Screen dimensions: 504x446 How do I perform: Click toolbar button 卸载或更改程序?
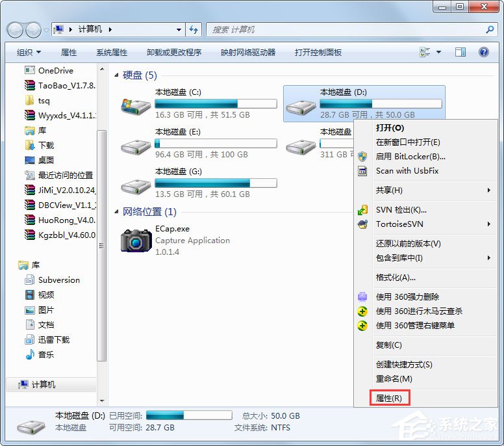(x=174, y=52)
